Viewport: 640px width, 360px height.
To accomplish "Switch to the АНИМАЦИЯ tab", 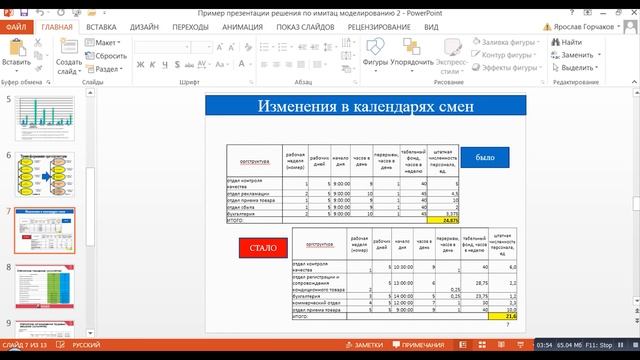I will 242,27.
